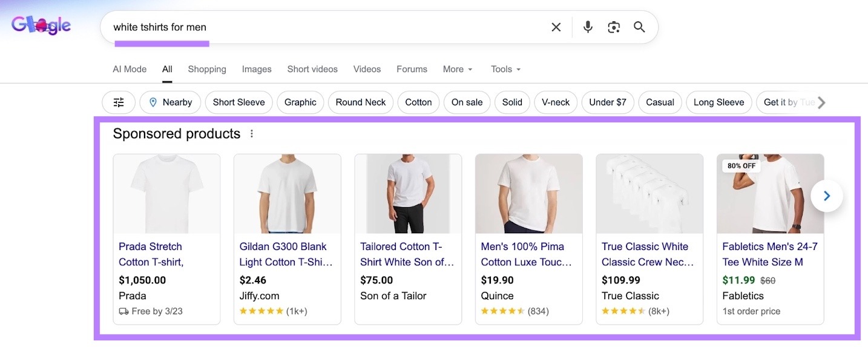The image size is (868, 347).
Task: Click the $1,050.00 price
Action: [142, 280]
